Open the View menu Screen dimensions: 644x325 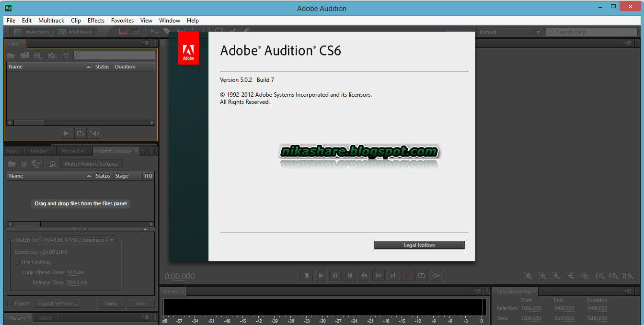point(146,21)
